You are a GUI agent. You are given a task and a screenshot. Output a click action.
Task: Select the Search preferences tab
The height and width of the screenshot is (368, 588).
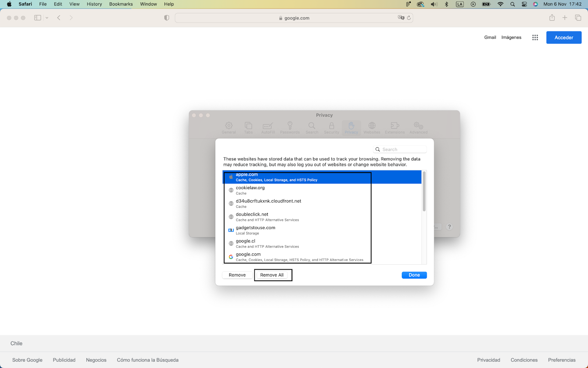tap(312, 128)
